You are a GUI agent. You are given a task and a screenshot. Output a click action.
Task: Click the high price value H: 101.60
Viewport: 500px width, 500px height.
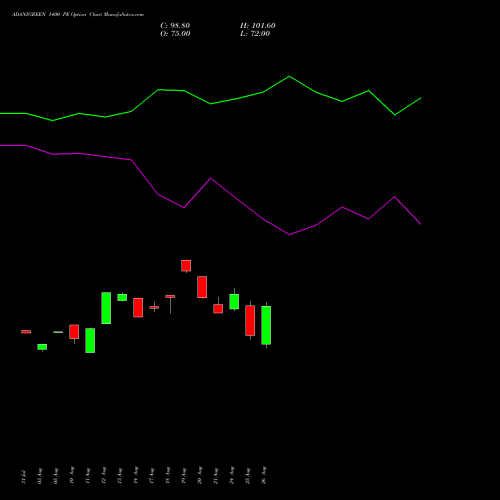258,26
